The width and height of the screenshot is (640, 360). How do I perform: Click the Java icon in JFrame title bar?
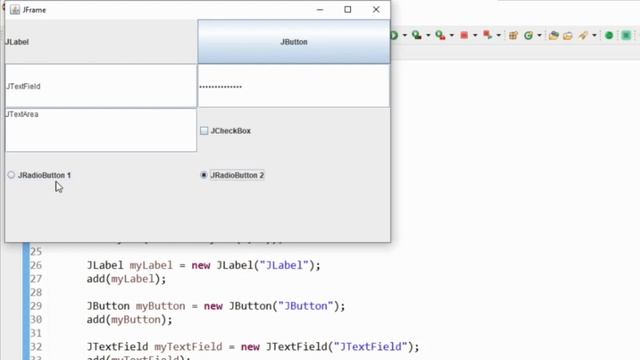[15, 10]
